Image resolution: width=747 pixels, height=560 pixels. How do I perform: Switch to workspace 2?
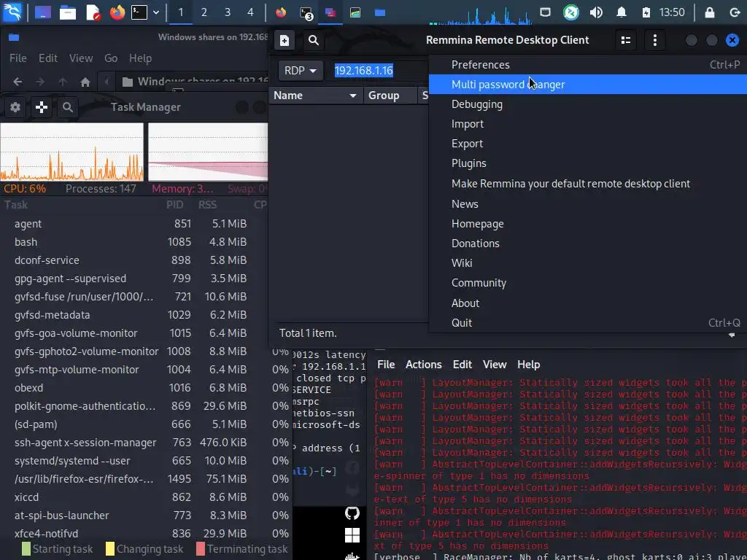[204, 12]
